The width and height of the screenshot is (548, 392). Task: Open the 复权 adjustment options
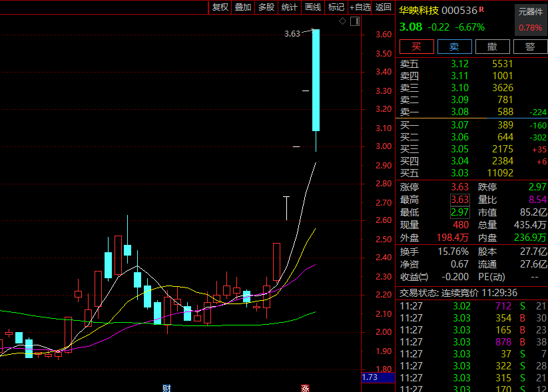pos(220,7)
